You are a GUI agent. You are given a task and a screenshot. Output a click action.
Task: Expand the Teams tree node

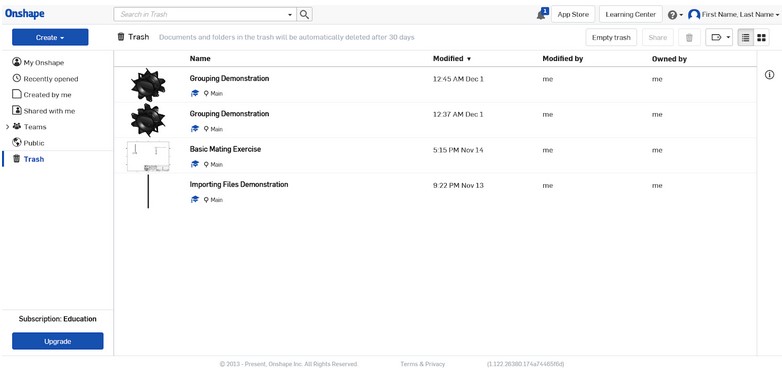(7, 127)
